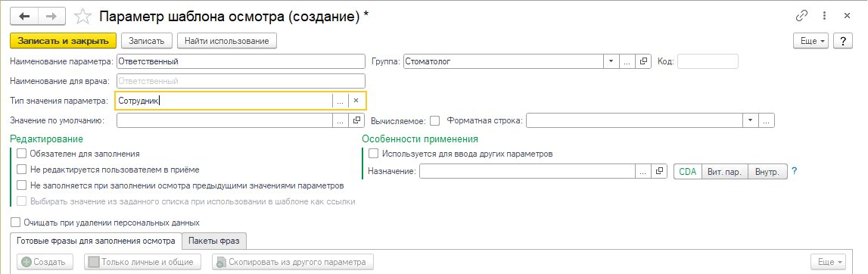Toggle Выбирать значение из заданного списка checkbox

coord(22,201)
